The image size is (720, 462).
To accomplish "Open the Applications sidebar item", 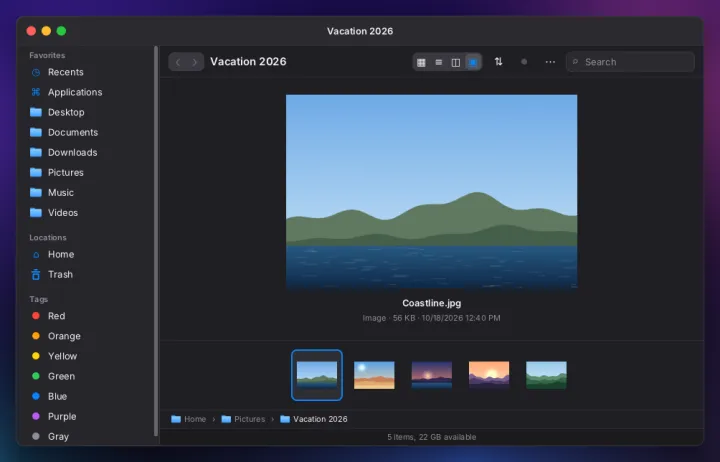I will tap(87, 92).
